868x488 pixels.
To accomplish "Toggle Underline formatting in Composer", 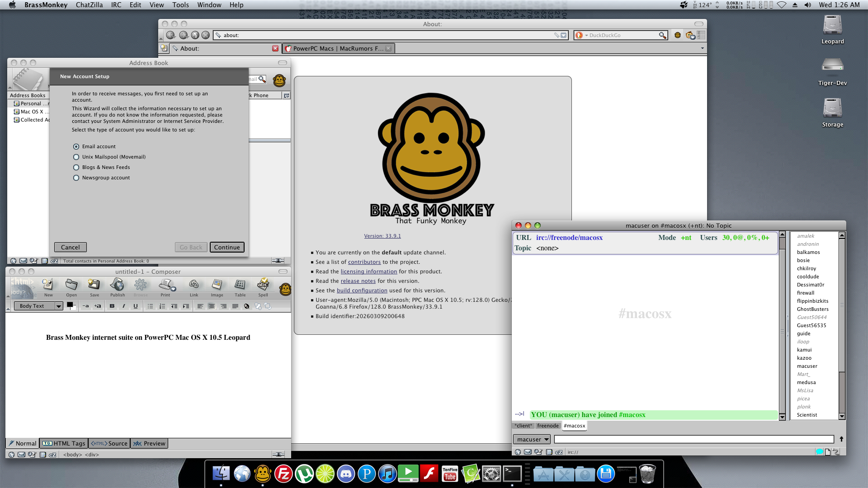I will tap(135, 306).
